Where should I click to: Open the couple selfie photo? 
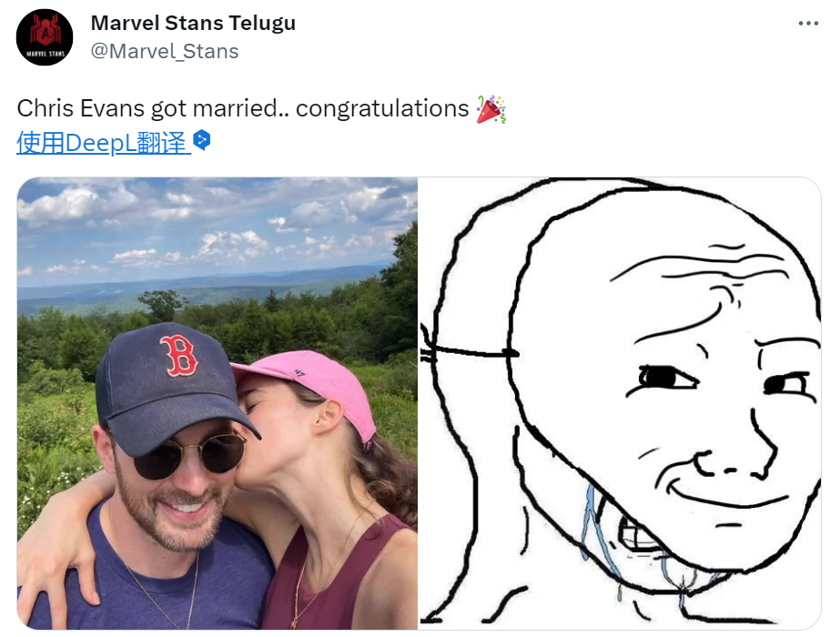coord(217,403)
